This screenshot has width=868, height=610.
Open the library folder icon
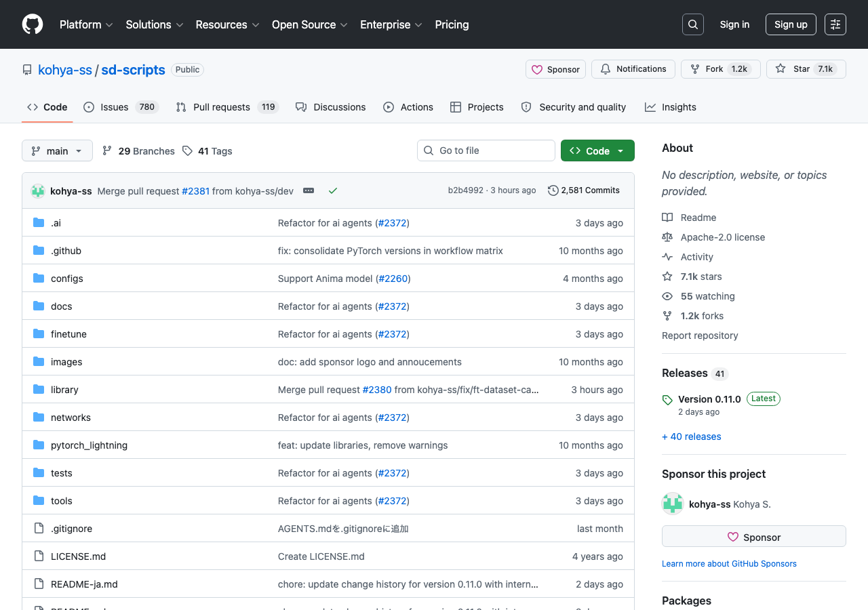(x=39, y=390)
